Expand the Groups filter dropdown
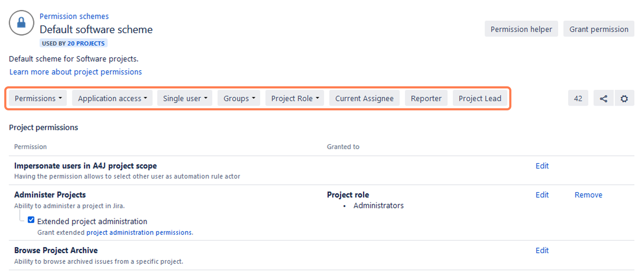 (239, 98)
